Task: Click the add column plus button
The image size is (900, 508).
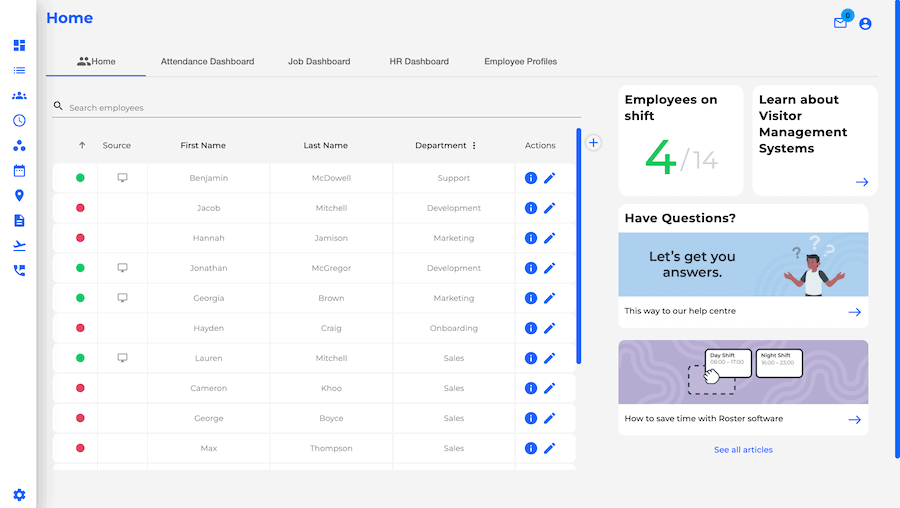Action: point(593,143)
